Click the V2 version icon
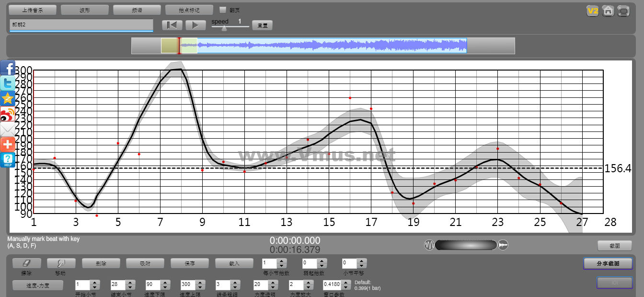This screenshot has height=297, width=644. point(593,11)
